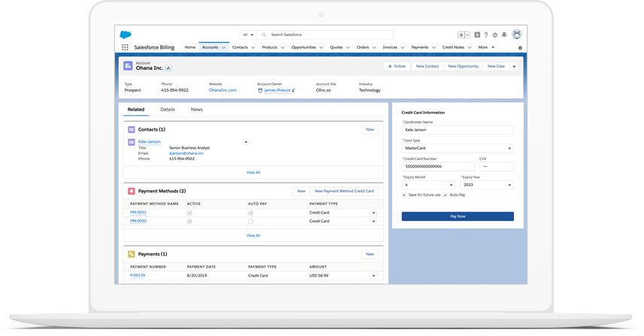The width and height of the screenshot is (644, 336).
Task: Click the CVV field
Action: [497, 167]
